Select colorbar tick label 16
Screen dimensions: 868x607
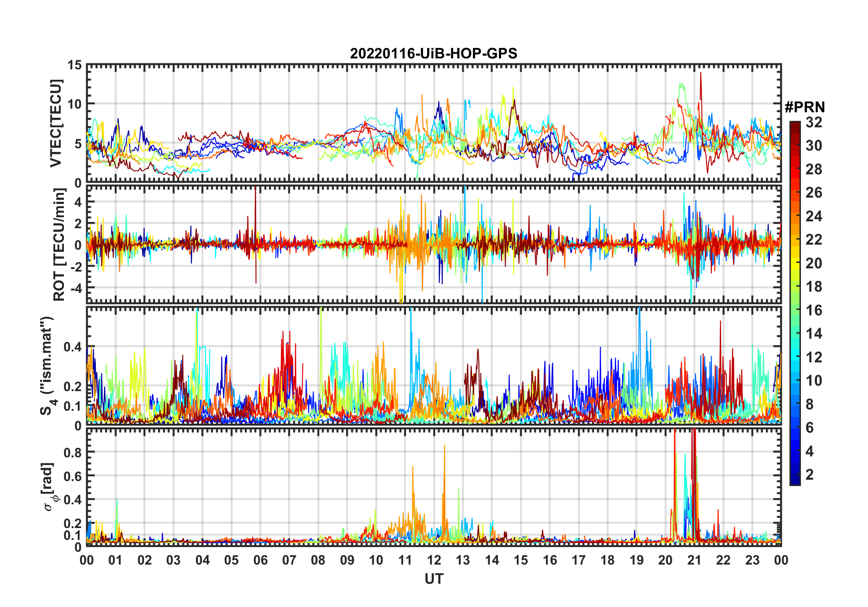(814, 310)
